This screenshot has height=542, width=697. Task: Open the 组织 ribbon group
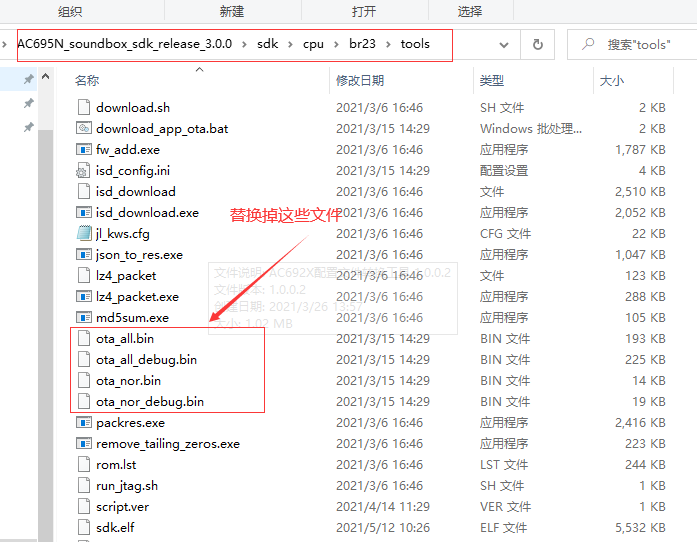(x=70, y=11)
